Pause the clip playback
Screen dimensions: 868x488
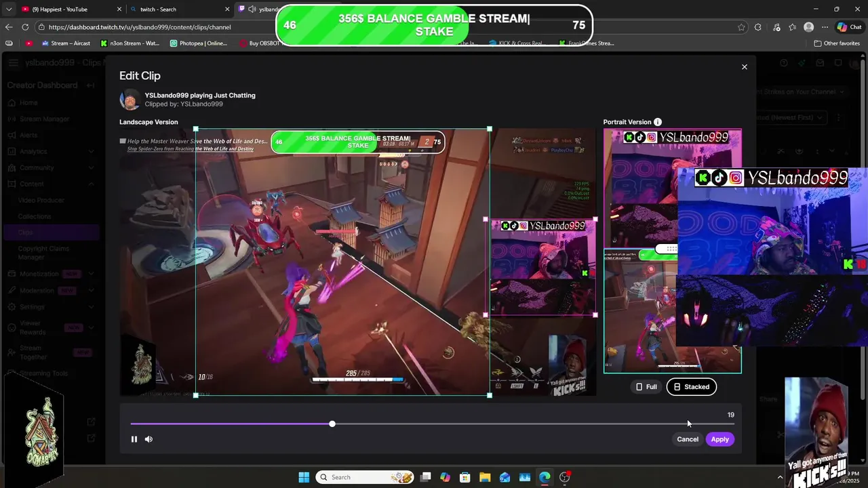134,439
